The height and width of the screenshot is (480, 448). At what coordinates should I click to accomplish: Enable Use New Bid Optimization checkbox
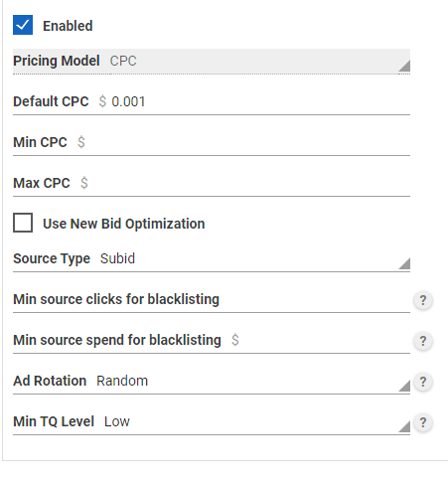pos(23,223)
